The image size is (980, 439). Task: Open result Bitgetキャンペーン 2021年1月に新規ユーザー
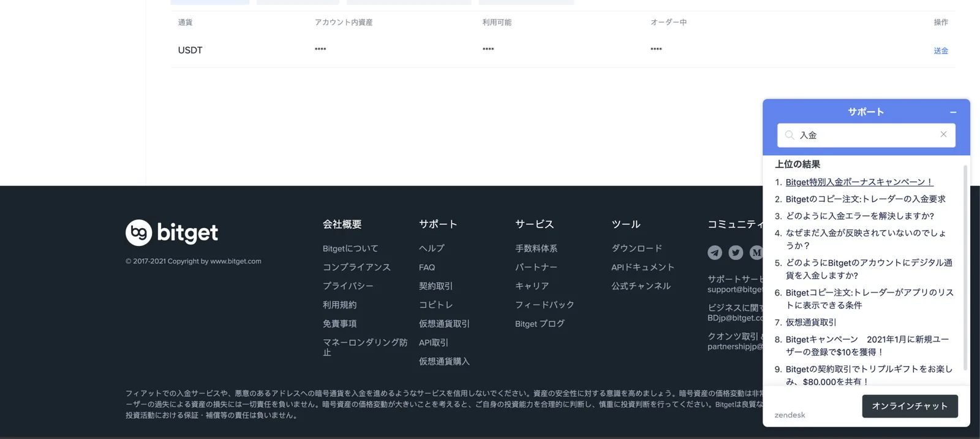[867, 346]
